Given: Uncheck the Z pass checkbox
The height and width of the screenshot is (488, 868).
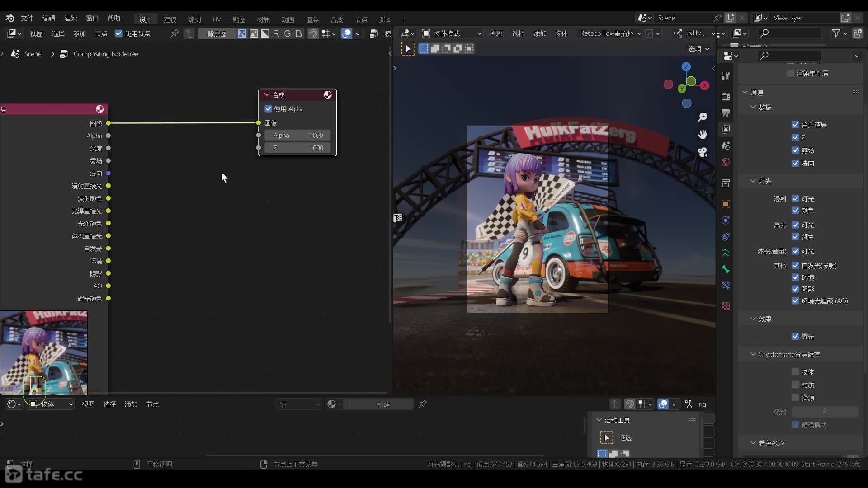Looking at the screenshot, I should (796, 137).
